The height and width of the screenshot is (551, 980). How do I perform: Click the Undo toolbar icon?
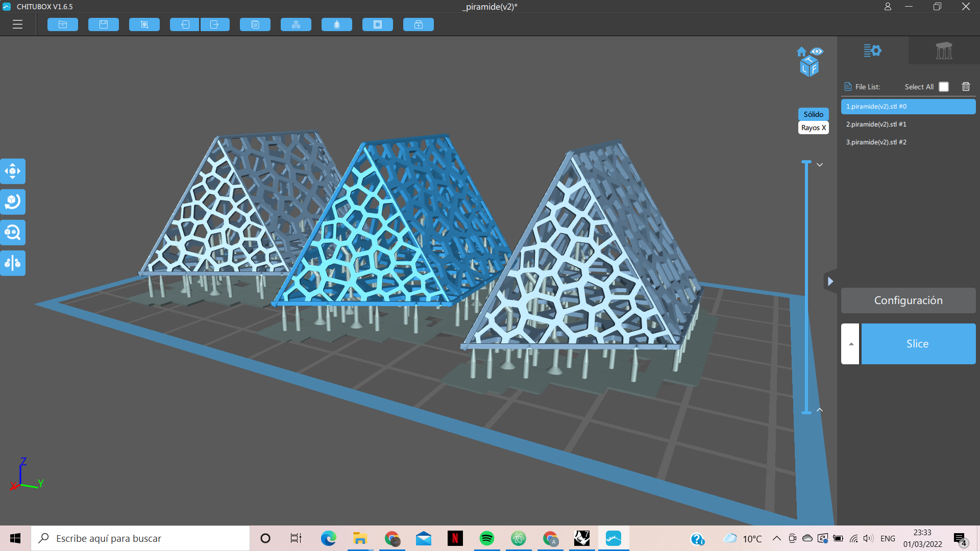pos(185,24)
